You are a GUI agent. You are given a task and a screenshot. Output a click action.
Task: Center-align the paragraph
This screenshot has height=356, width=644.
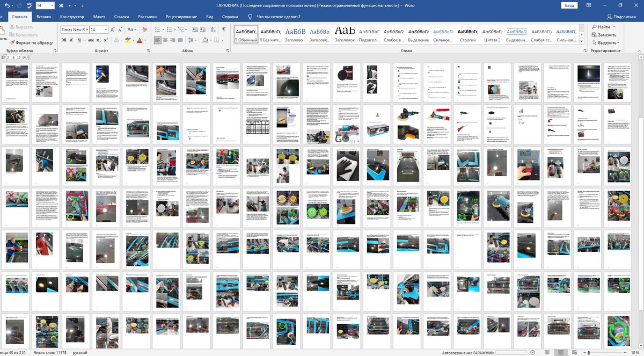[x=166, y=40]
